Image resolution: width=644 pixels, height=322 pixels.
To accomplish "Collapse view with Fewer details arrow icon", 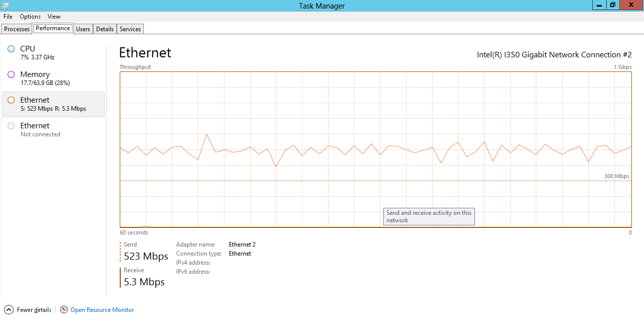I will pyautogui.click(x=9, y=309).
